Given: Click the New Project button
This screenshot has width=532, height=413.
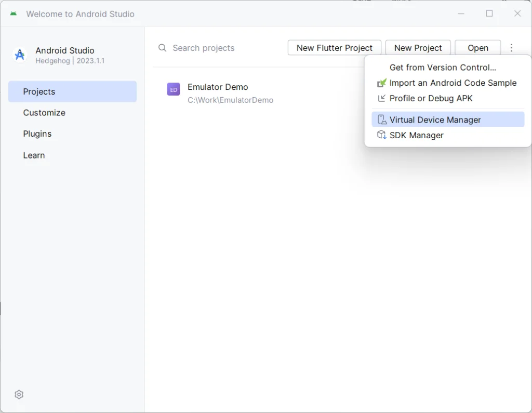Looking at the screenshot, I should click(418, 48).
